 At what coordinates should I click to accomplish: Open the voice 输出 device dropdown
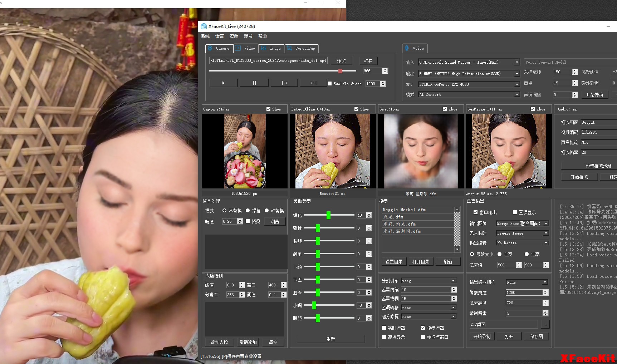(x=469, y=74)
